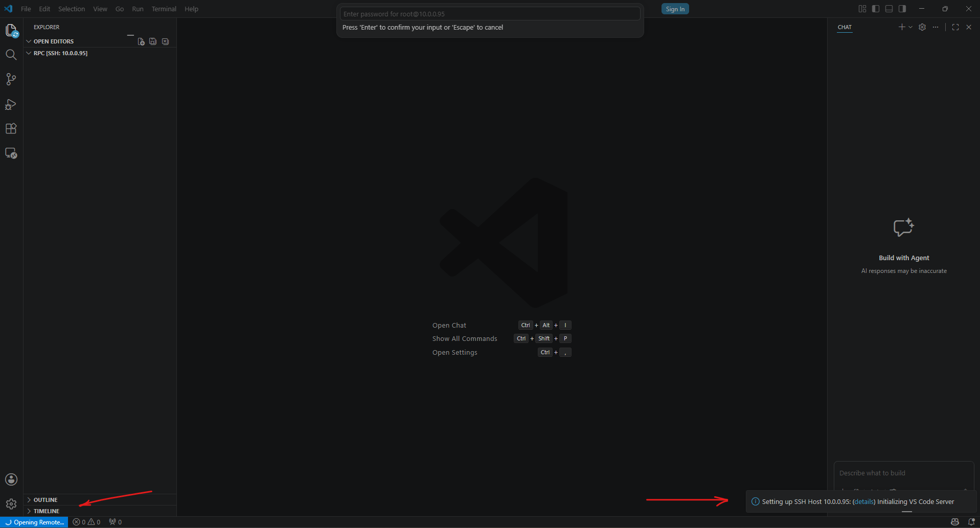The height and width of the screenshot is (528, 980).
Task: Open the Extensions view
Action: click(11, 128)
